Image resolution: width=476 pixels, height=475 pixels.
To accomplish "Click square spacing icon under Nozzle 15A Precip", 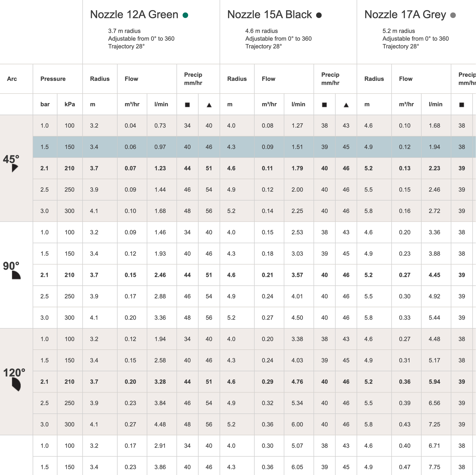I will (x=325, y=105).
